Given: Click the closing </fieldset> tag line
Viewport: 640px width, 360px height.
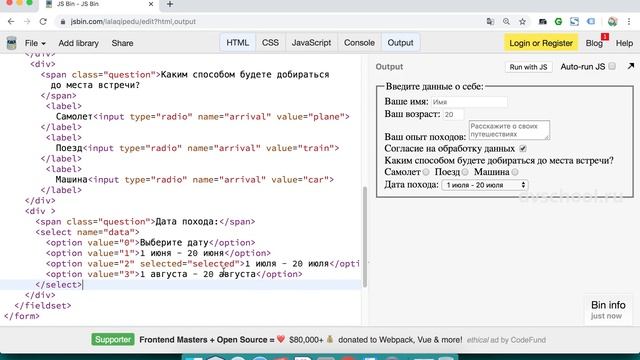Looking at the screenshot, I should tap(43, 305).
